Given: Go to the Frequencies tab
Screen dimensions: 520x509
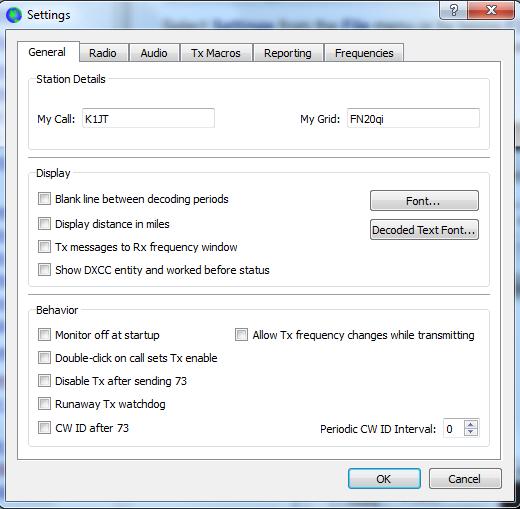Looking at the screenshot, I should [364, 53].
